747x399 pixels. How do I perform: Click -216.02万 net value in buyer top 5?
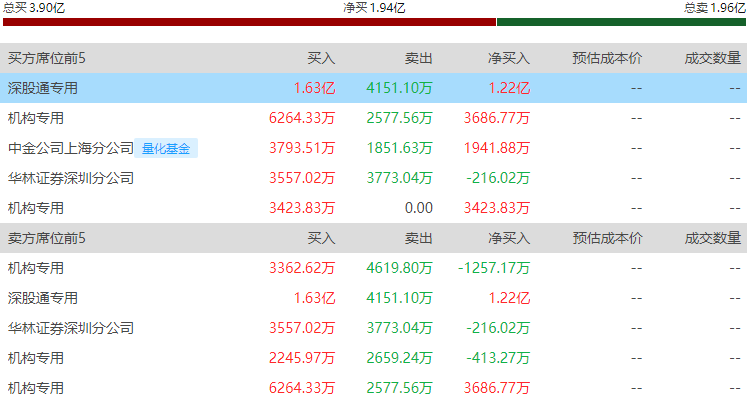tap(498, 178)
